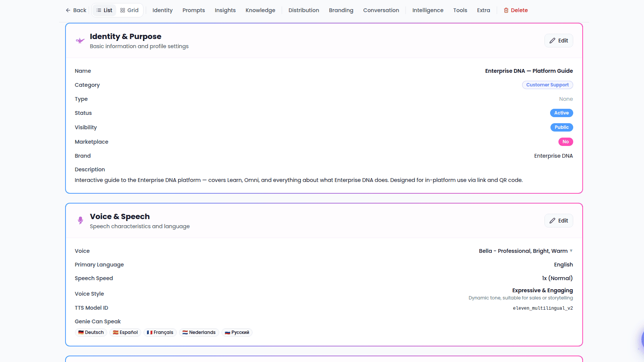
Task: Click the Speech Speed value 1x (Normal)
Action: [x=557, y=278]
